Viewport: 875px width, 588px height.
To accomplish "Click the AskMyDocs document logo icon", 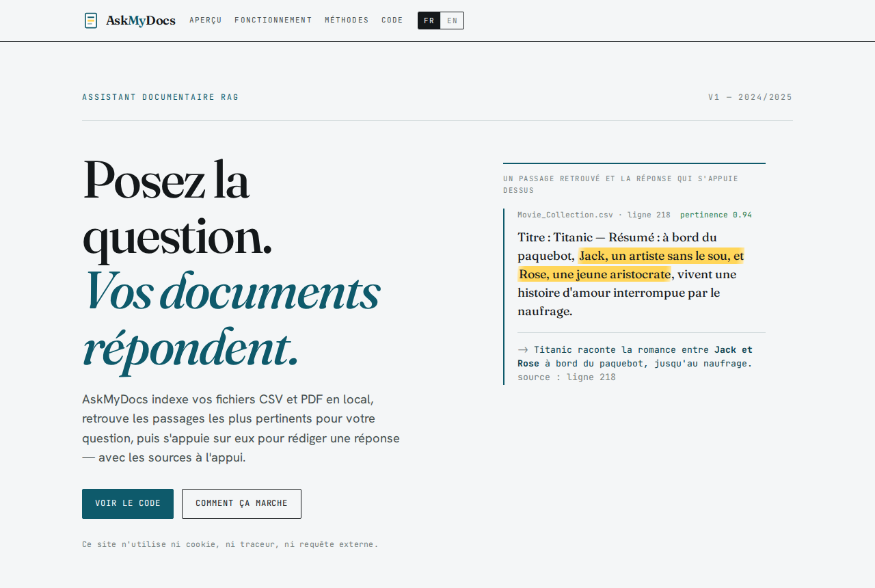I will pyautogui.click(x=91, y=21).
